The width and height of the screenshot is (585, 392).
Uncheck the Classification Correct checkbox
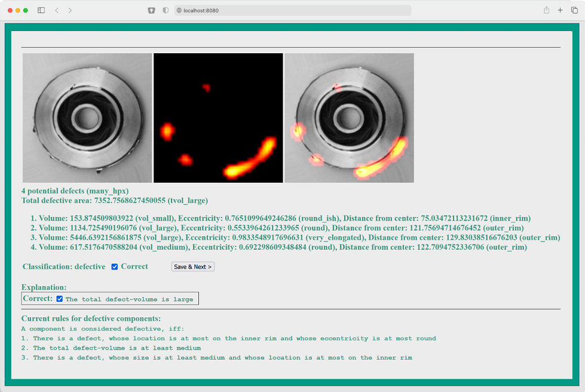coord(115,267)
